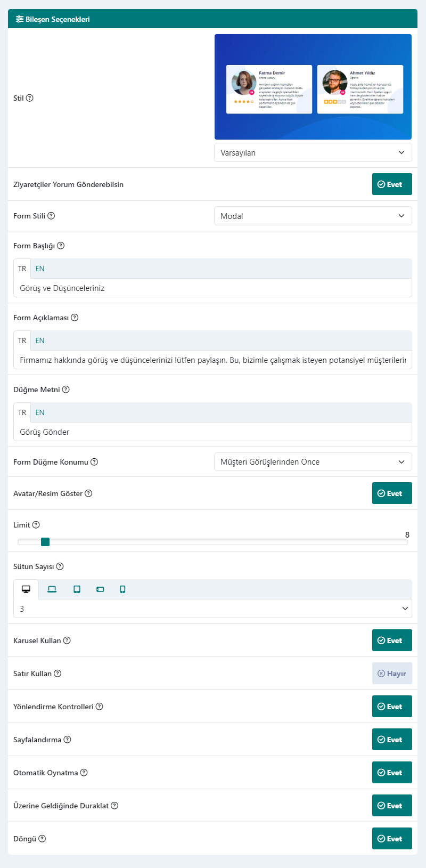The height and width of the screenshot is (868, 426).
Task: Click help icon next to Stil
Action: [30, 98]
